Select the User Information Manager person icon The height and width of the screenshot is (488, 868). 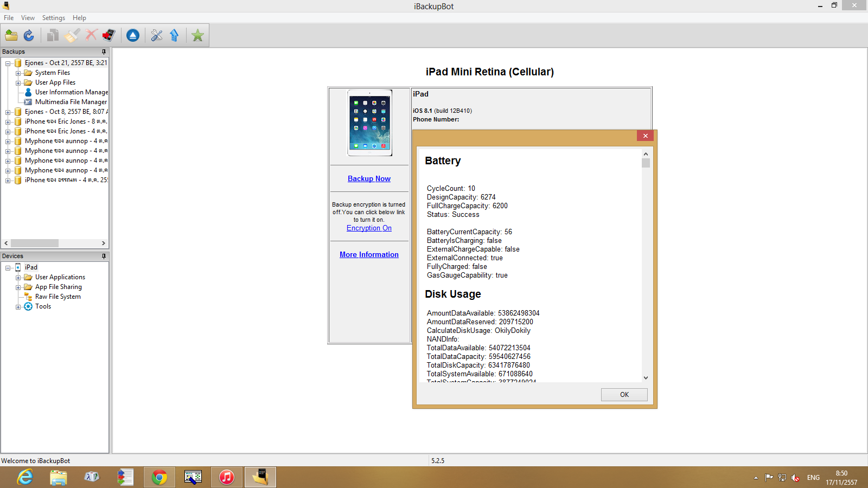(28, 92)
